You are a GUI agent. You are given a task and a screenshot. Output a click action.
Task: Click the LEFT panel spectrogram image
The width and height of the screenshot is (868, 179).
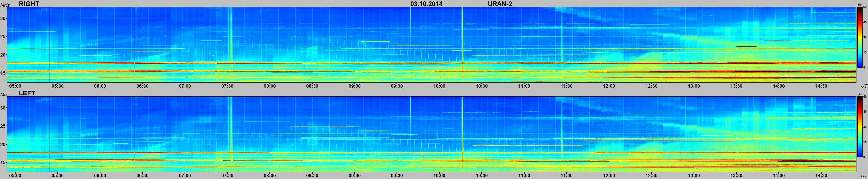click(432, 134)
